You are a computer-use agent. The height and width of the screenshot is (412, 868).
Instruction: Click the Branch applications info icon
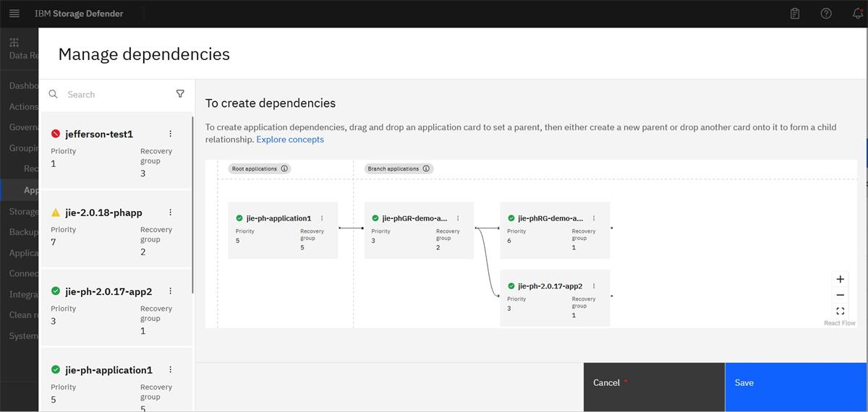(x=426, y=168)
